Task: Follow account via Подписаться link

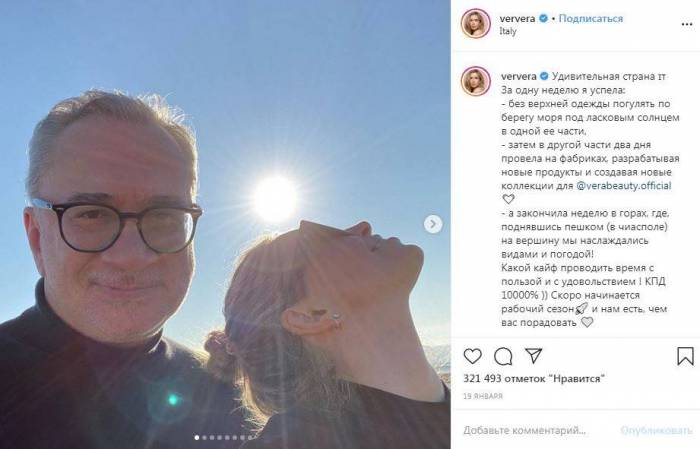Action: coord(591,19)
